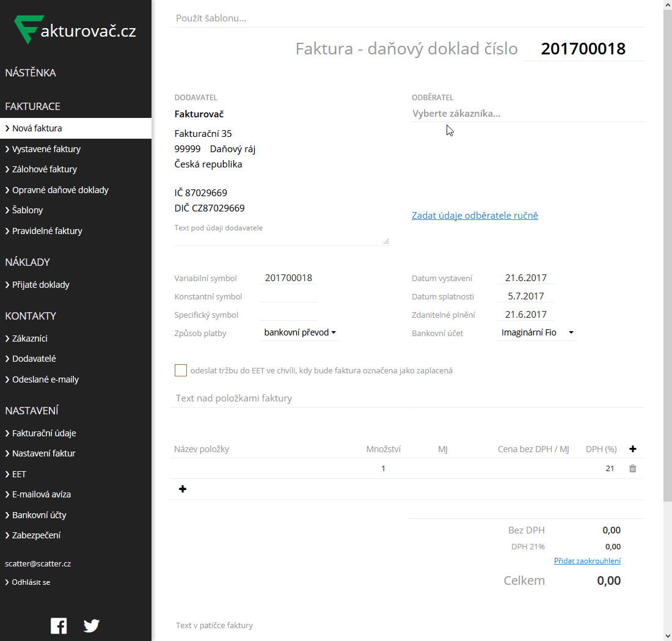The height and width of the screenshot is (641, 672).
Task: Add a new invoice line with the plus icon
Action: tap(182, 488)
